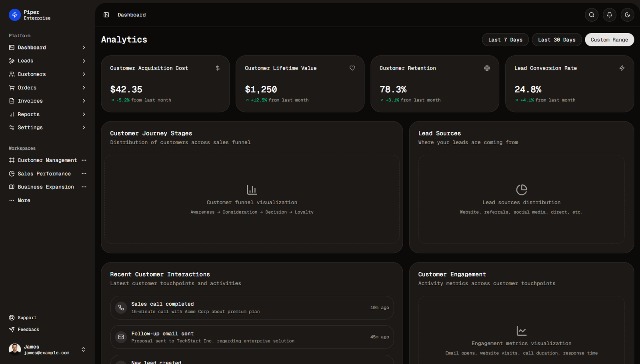
Task: Select the Last 7 Days range
Action: (506, 40)
